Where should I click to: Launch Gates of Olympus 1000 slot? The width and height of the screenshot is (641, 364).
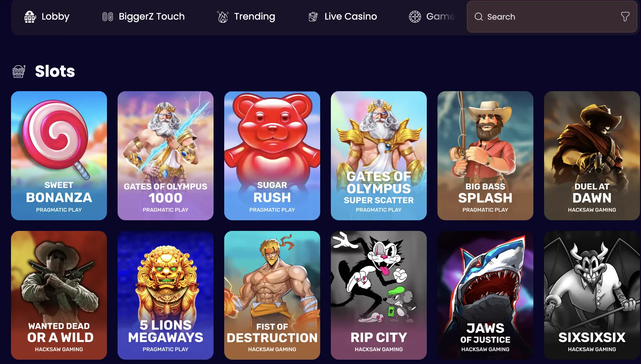pyautogui.click(x=166, y=156)
